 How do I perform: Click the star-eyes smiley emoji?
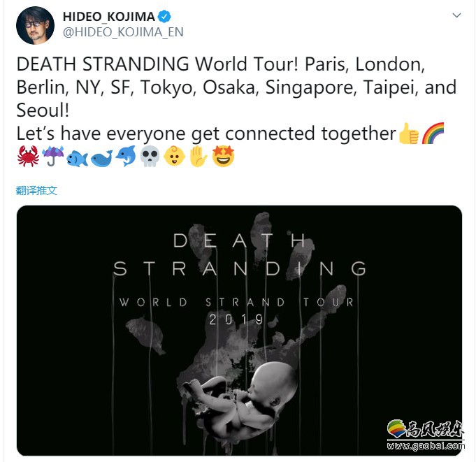[x=223, y=156]
